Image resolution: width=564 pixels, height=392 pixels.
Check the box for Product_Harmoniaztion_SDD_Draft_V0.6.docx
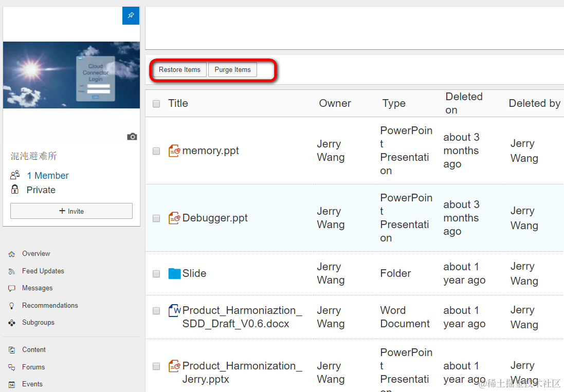156,311
